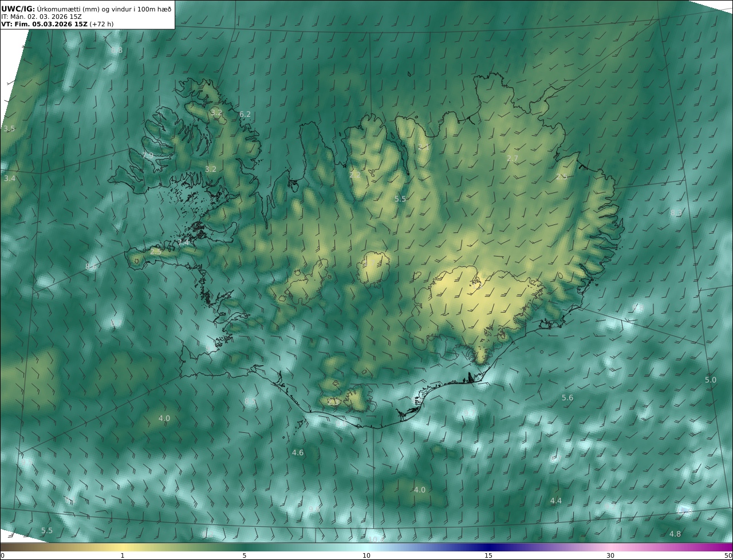Click the valid time "VT: Fim. 05.03.2026 15Z"
Viewport: 733px width, 560px height.
[44, 25]
